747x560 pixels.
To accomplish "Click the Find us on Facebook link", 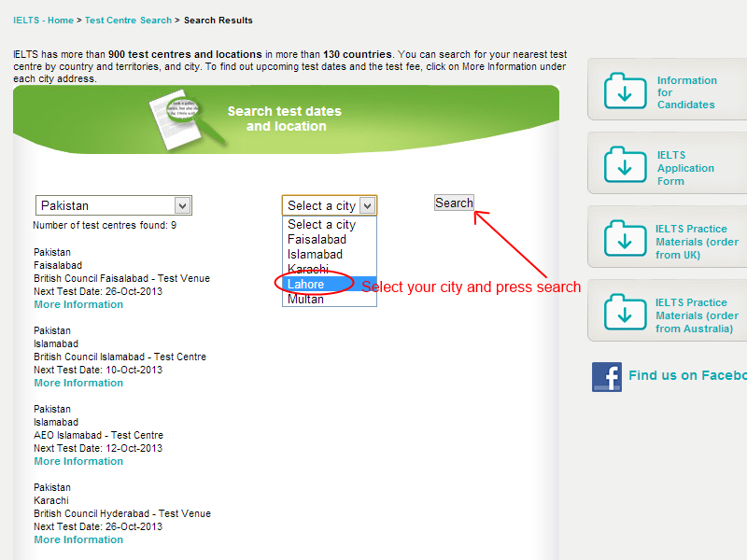I will pos(687,376).
